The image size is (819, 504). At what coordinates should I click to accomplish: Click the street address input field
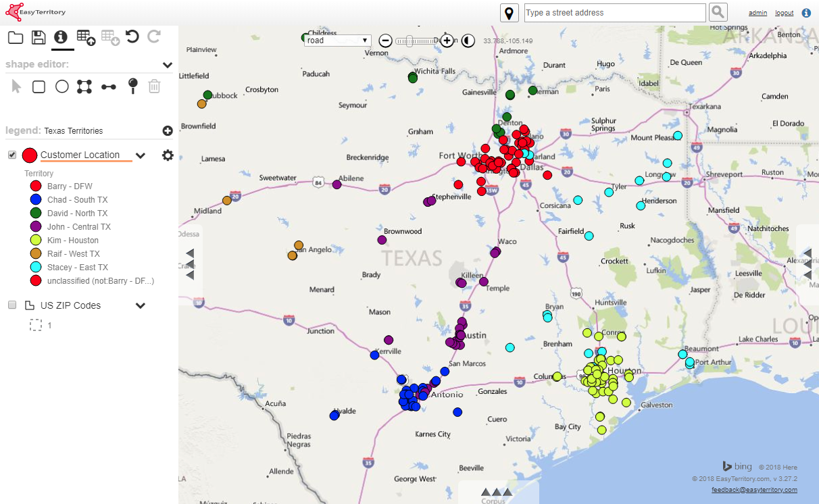pos(615,13)
